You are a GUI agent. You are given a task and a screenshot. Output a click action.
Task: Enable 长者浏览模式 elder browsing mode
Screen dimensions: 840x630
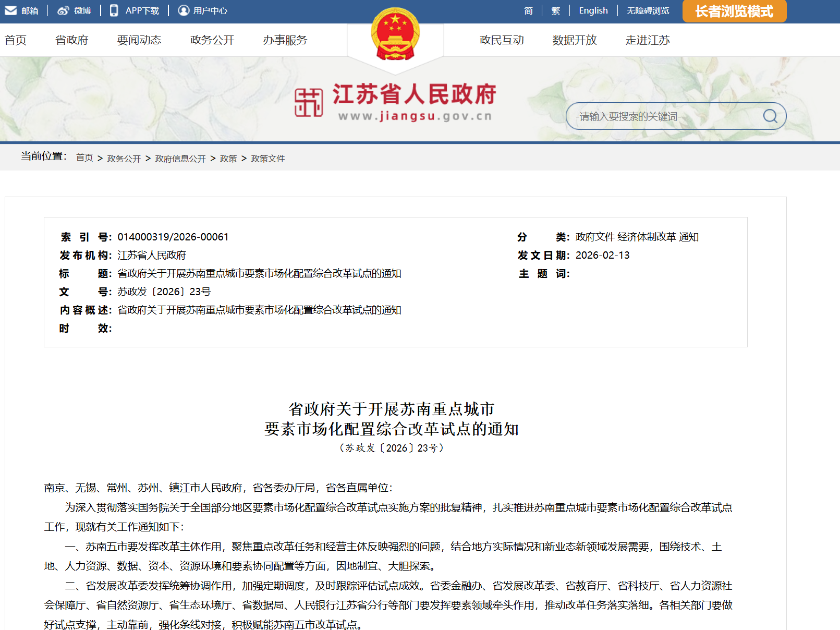point(734,11)
